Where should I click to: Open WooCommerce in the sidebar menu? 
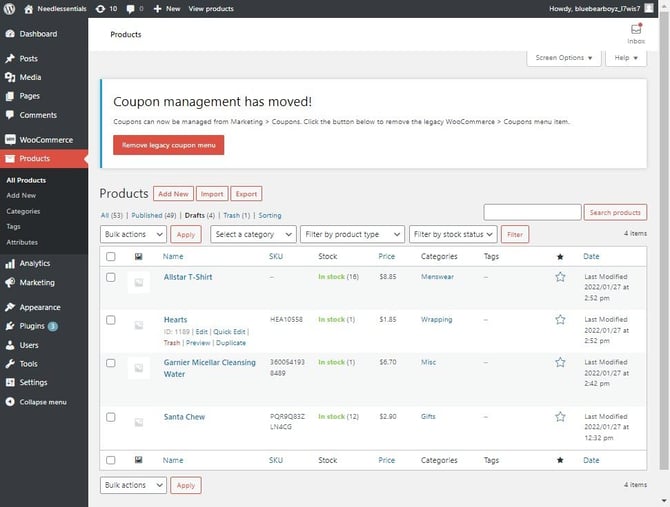tap(45, 140)
